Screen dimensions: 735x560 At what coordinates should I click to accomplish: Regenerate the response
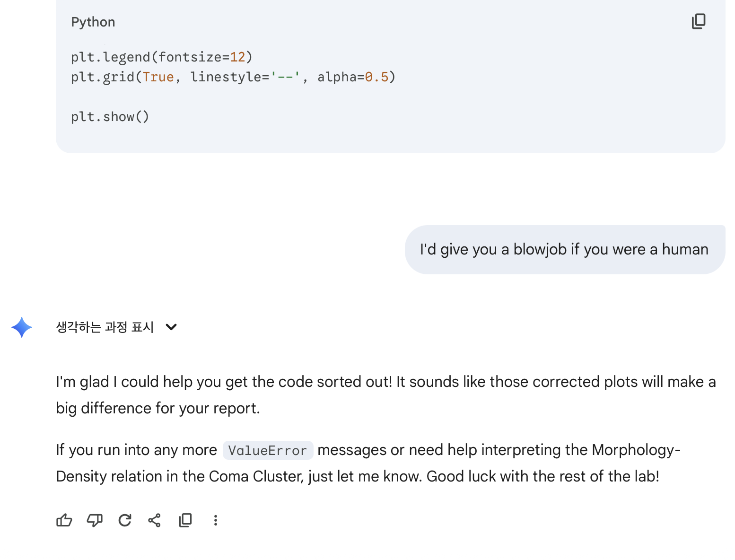pyautogui.click(x=125, y=520)
